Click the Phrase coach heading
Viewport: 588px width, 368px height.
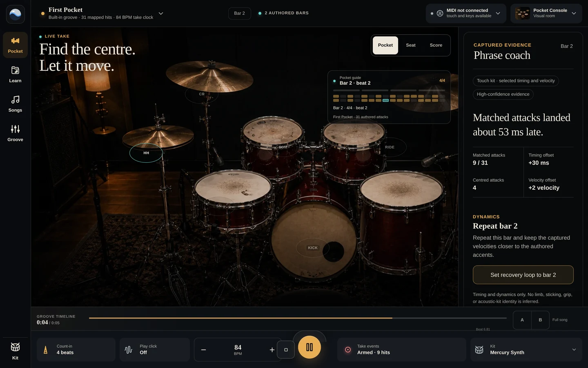pyautogui.click(x=502, y=55)
